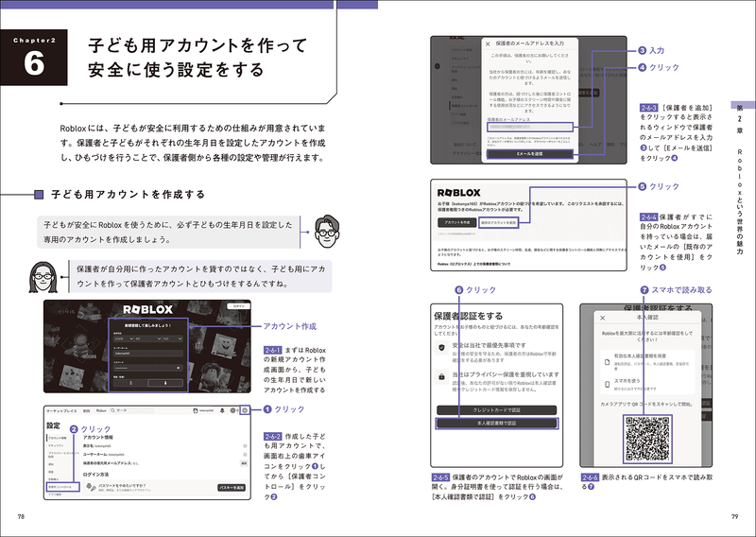Close the 本人確認 dialog with X
Screen dimensions: 756x537
[602, 318]
